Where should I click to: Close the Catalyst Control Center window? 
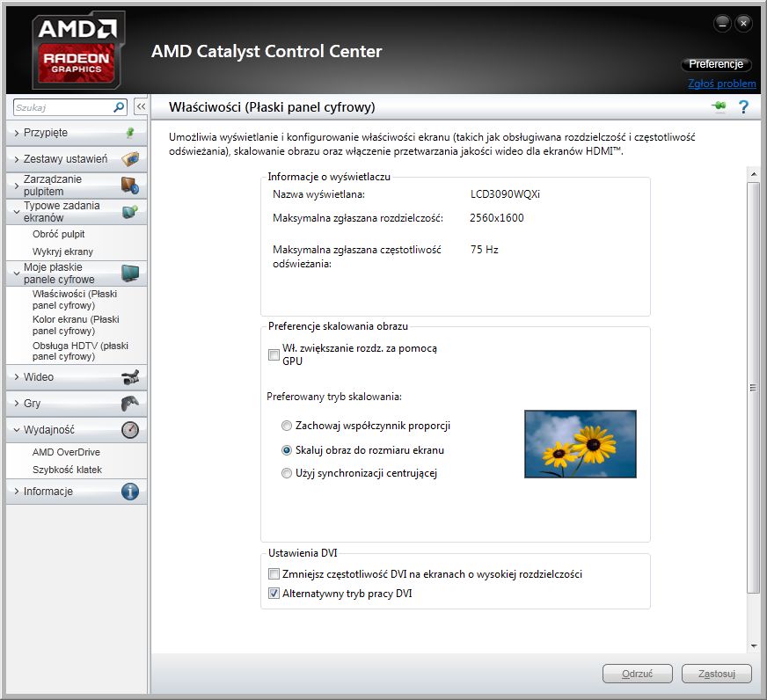click(743, 23)
